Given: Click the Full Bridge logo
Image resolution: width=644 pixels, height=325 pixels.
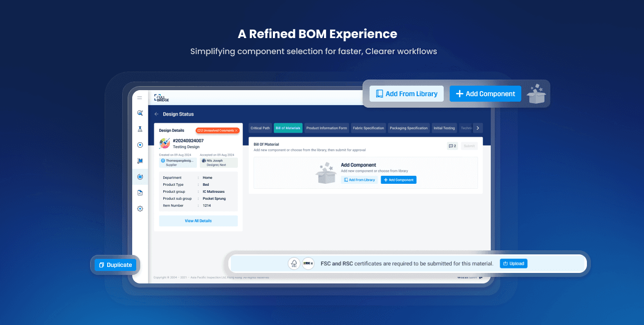Looking at the screenshot, I should pyautogui.click(x=161, y=98).
